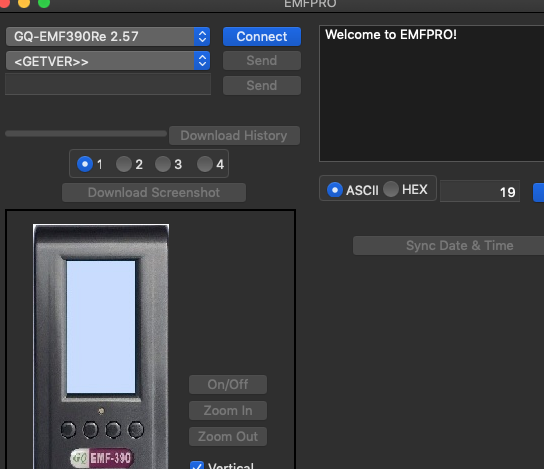Screen dimensions: 544x469
Task: Open the GQ-EMF390Re 2.57 device dropdown
Action: coord(108,36)
